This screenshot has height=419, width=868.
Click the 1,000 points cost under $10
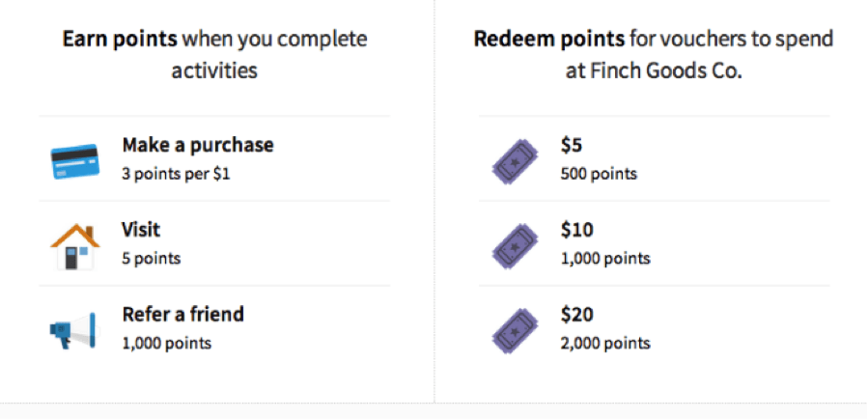point(605,259)
